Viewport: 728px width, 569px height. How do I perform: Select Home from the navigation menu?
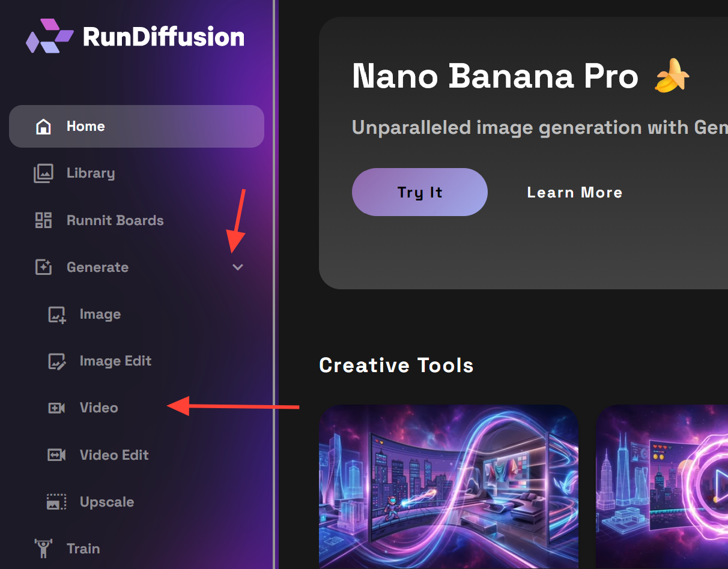(x=86, y=126)
